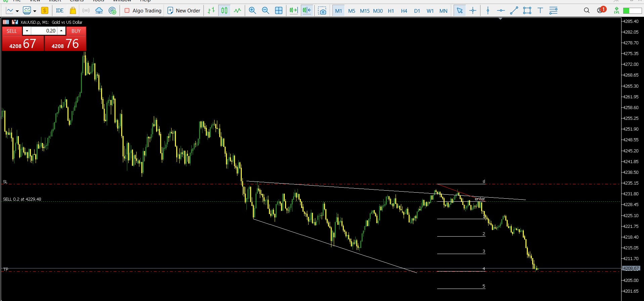Open the search magnifier

click(587, 11)
